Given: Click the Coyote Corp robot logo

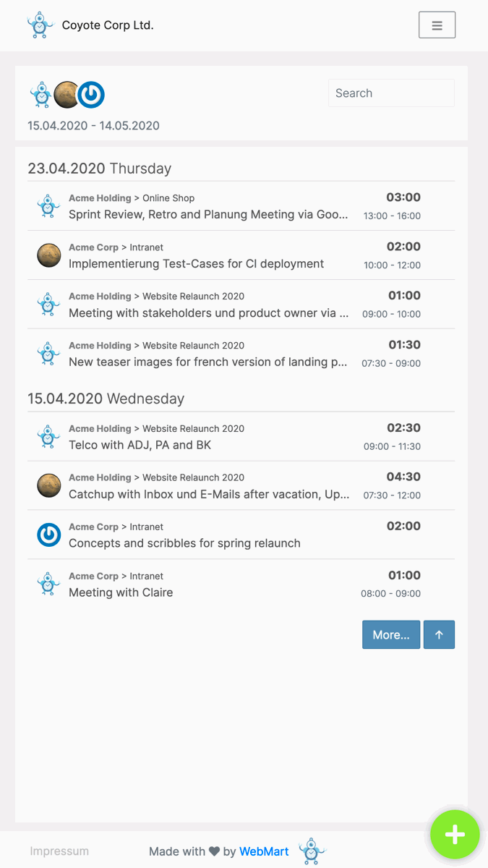Looking at the screenshot, I should coord(40,25).
